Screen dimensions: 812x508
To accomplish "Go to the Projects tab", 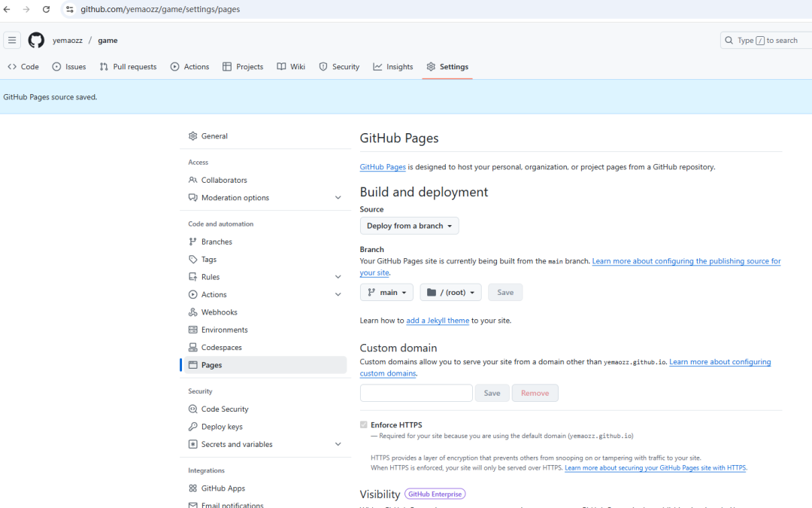I will point(243,67).
